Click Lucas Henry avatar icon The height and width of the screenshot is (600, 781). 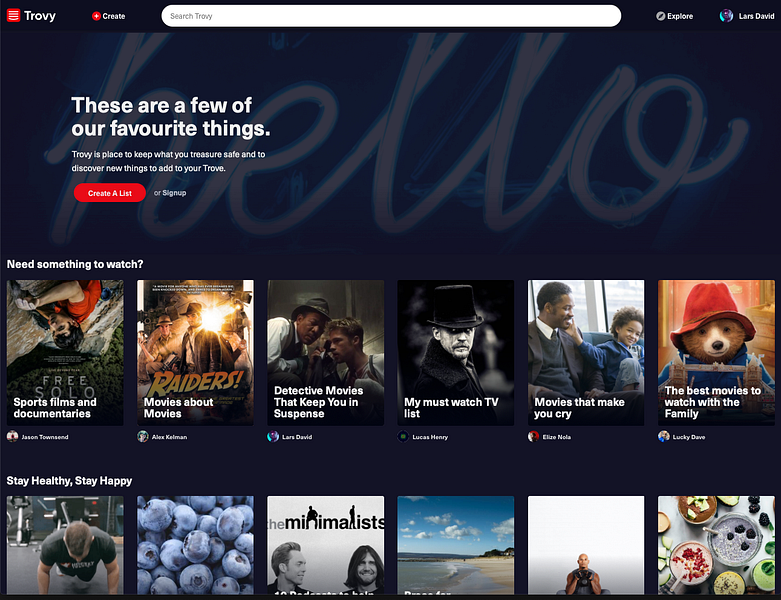(403, 437)
